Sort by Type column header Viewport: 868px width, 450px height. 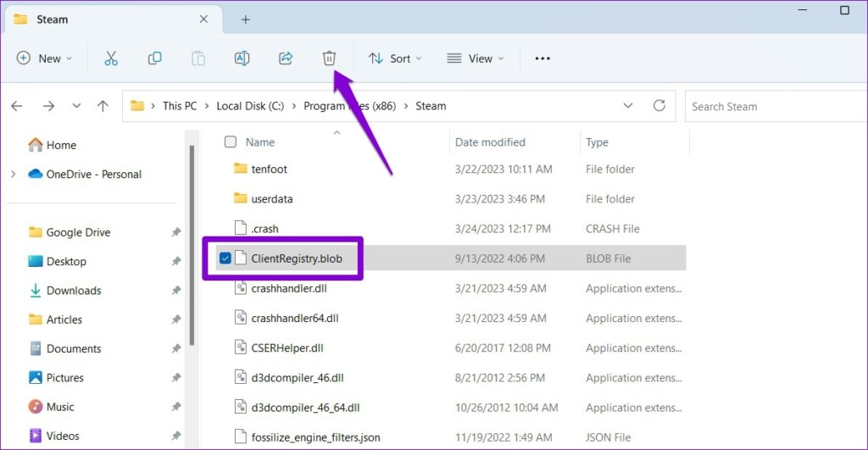pyautogui.click(x=597, y=142)
